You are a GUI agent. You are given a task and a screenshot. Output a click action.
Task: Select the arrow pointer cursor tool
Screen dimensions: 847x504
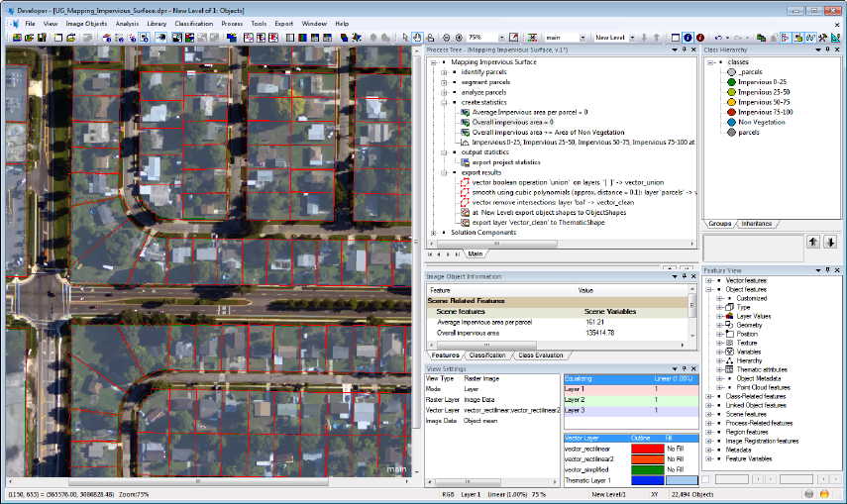pyautogui.click(x=405, y=37)
